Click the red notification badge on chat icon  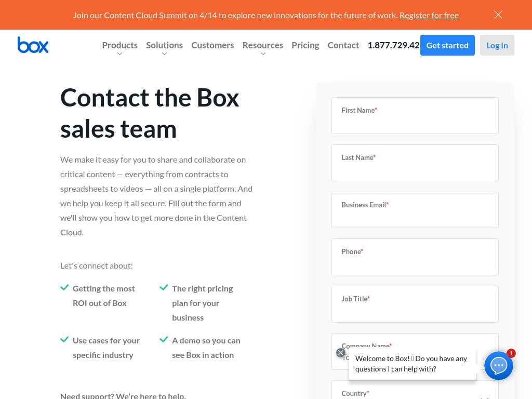pyautogui.click(x=511, y=353)
